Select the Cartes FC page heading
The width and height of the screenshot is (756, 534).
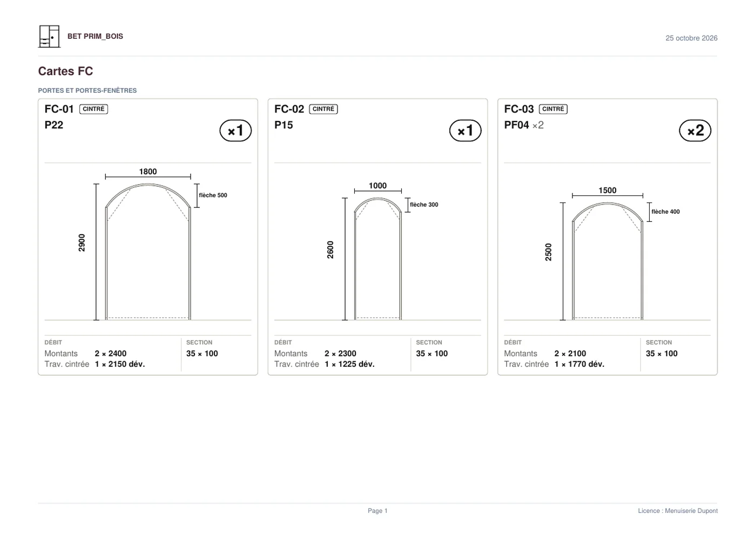(65, 71)
